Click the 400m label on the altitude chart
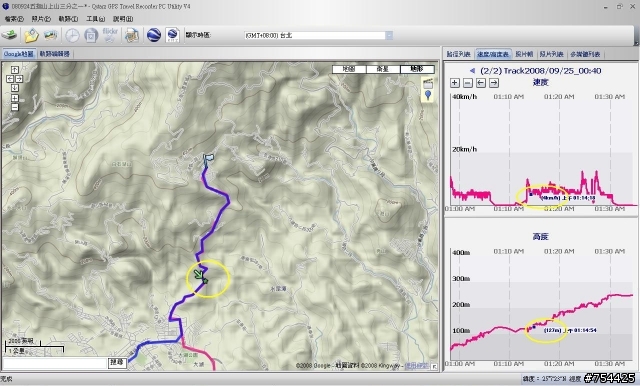The image size is (640, 386). (x=460, y=253)
